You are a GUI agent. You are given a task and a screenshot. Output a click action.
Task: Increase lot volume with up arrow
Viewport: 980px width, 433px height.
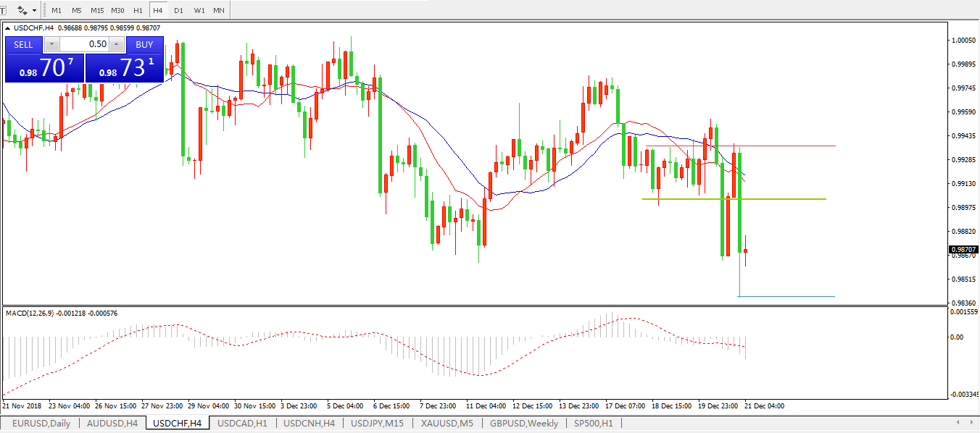(x=116, y=44)
